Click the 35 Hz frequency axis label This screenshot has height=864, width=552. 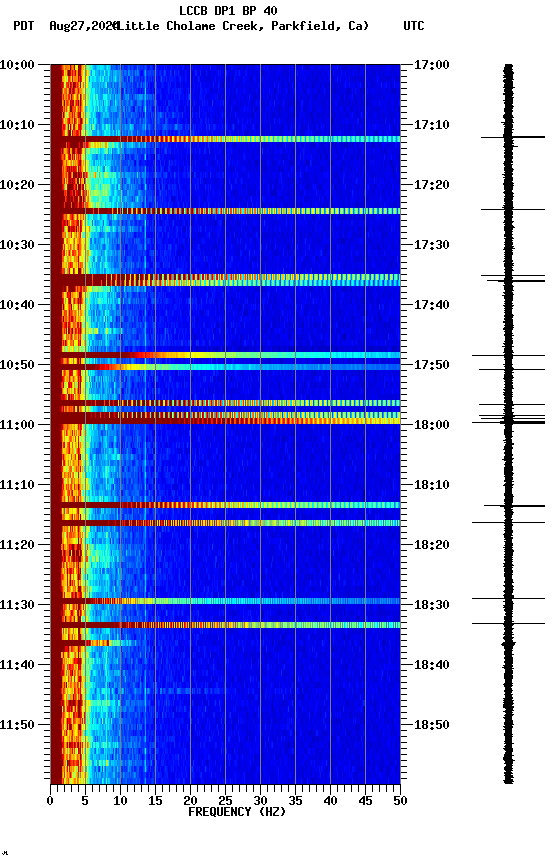(x=295, y=801)
